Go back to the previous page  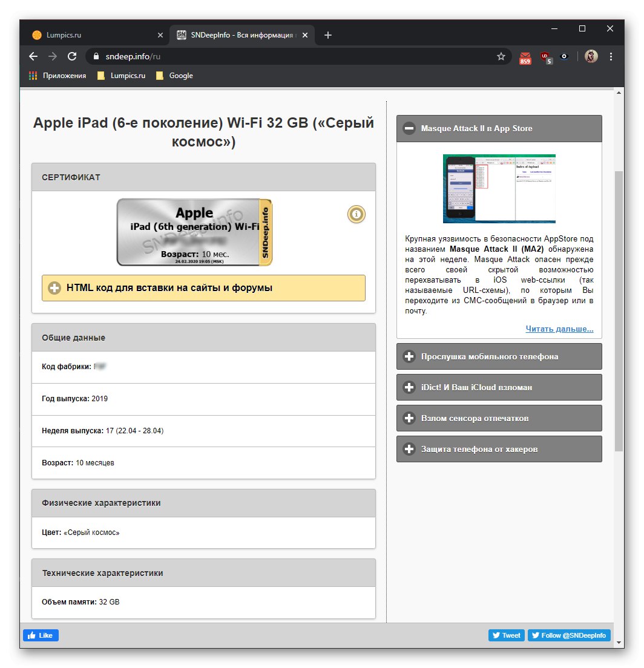click(33, 57)
